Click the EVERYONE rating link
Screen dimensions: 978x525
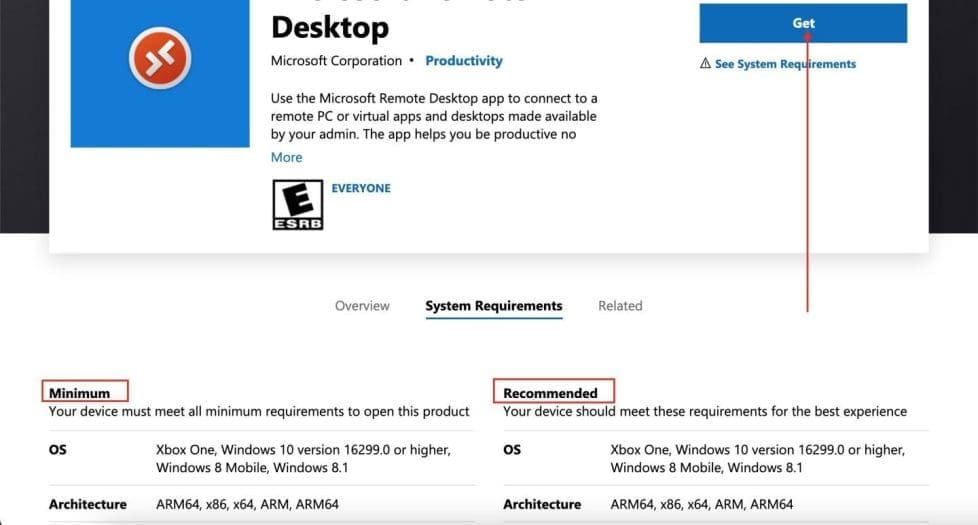tap(361, 188)
